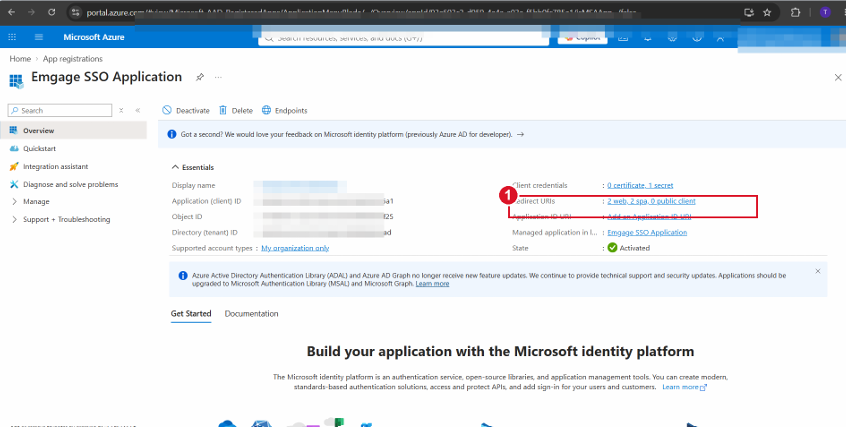
Task: Open managed application Emgage SSO Application link
Action: click(647, 232)
